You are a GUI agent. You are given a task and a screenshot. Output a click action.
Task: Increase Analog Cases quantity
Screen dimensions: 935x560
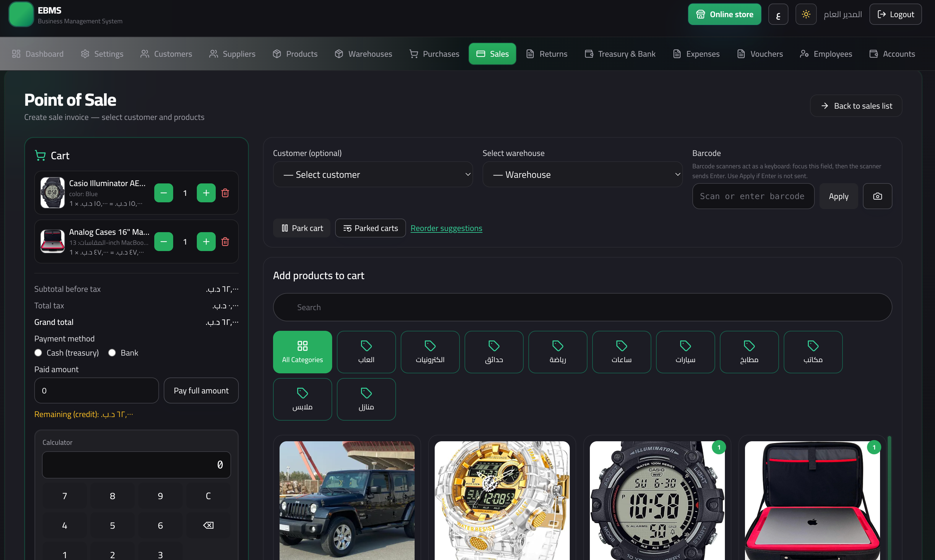click(x=206, y=242)
